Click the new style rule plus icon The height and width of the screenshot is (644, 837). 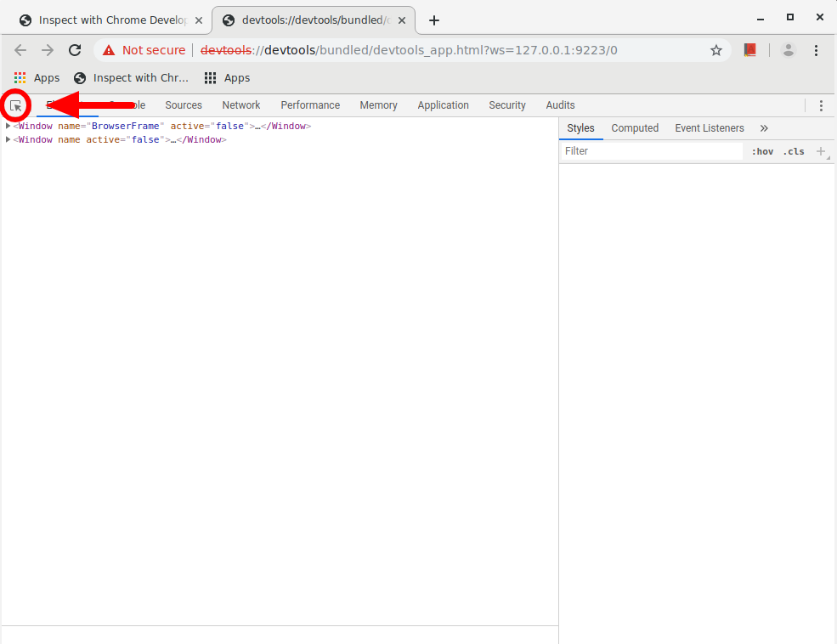tap(821, 151)
